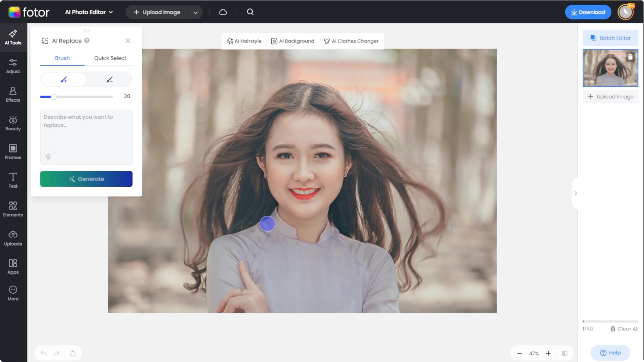Click the redo arrow
644x362 pixels.
[x=57, y=353]
